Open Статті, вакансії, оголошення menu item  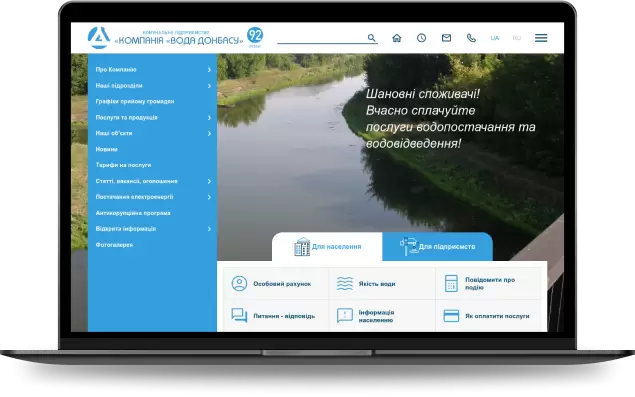136,181
